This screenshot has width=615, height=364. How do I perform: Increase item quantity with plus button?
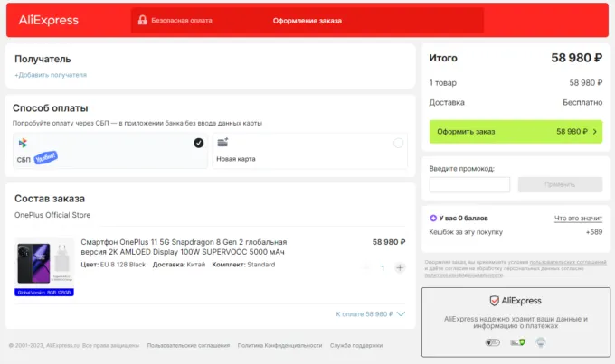point(400,268)
